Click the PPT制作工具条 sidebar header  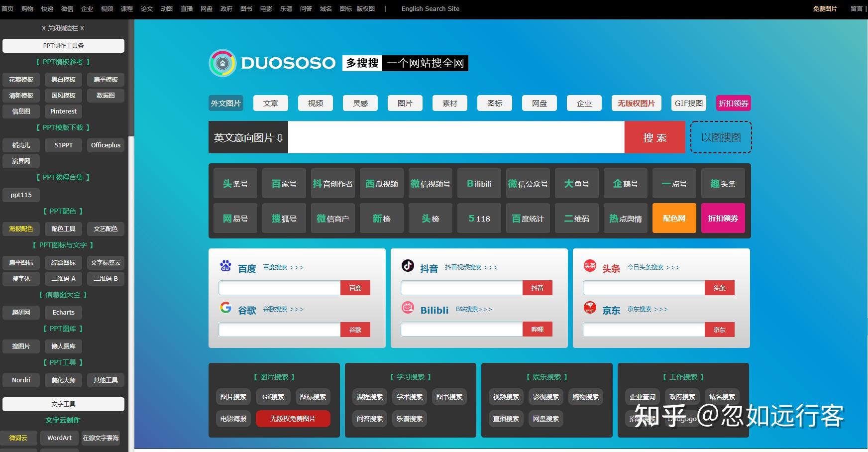coord(64,45)
